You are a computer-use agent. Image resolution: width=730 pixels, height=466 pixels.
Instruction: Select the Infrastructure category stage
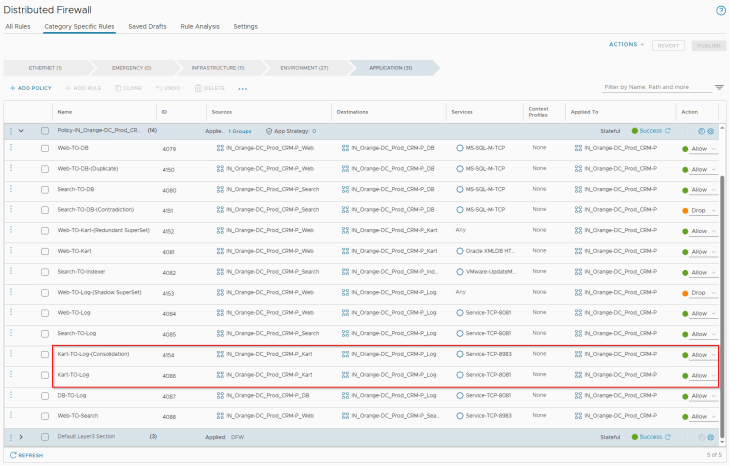216,67
